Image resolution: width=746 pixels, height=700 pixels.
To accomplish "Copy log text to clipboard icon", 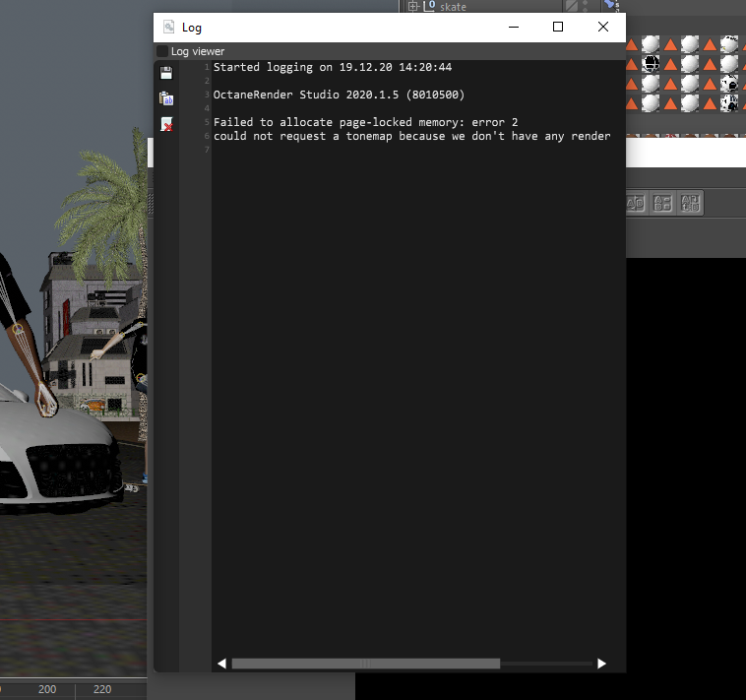I will pos(166,98).
